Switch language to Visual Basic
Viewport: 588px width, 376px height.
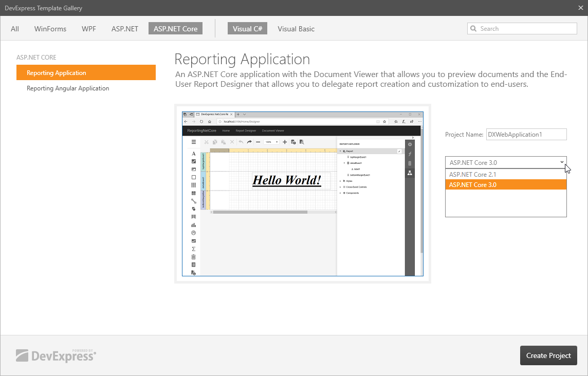coord(296,29)
